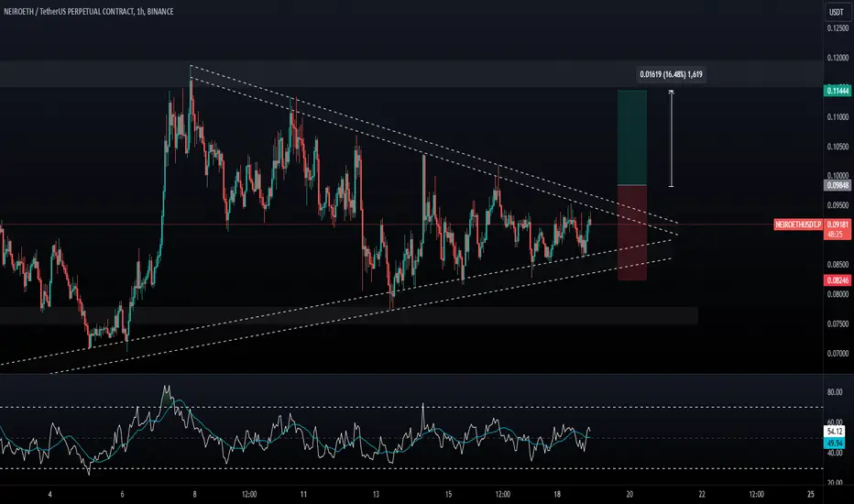Viewport: 854px width, 504px height.
Task: Select the 0.11444 take-profit price label
Action: click(838, 91)
